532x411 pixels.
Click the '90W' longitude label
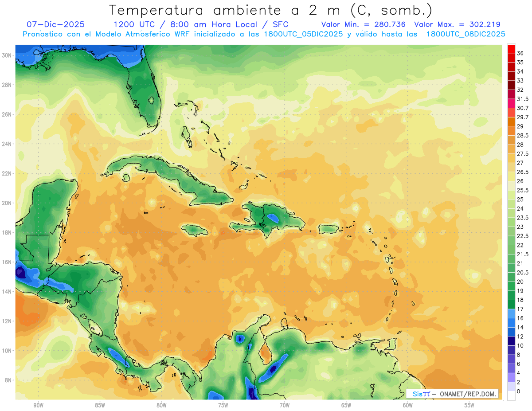(38, 405)
